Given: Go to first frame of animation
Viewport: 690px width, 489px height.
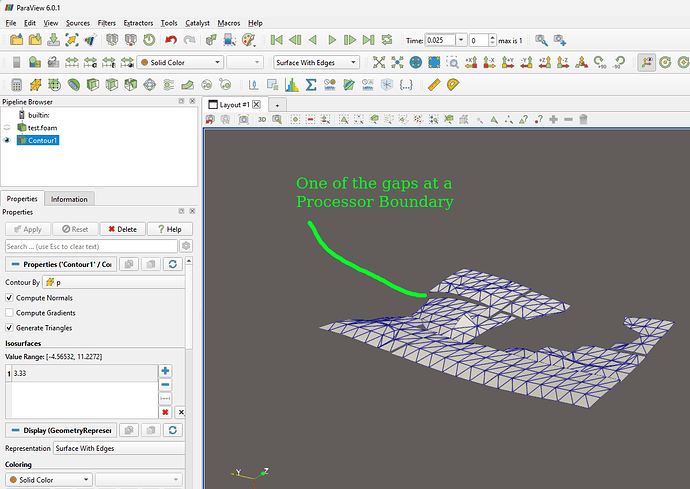Looking at the screenshot, I should (x=276, y=40).
